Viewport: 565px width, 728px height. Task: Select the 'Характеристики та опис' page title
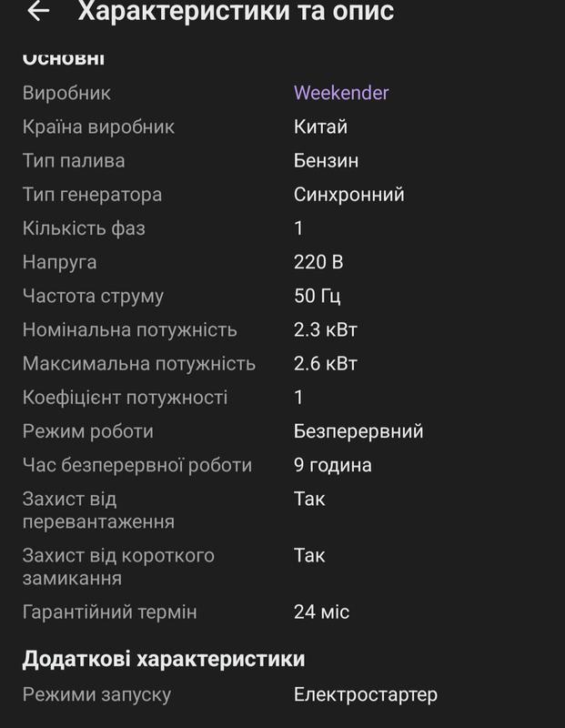pos(236,11)
